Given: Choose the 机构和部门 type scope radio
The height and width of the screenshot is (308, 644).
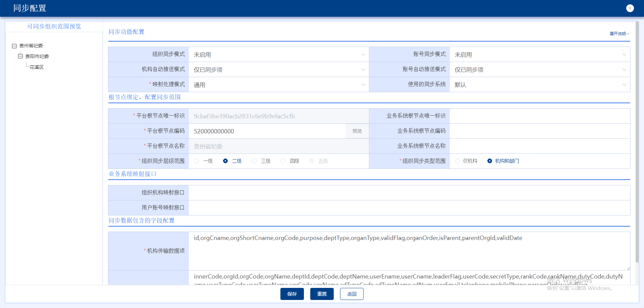Looking at the screenshot, I should click(490, 161).
